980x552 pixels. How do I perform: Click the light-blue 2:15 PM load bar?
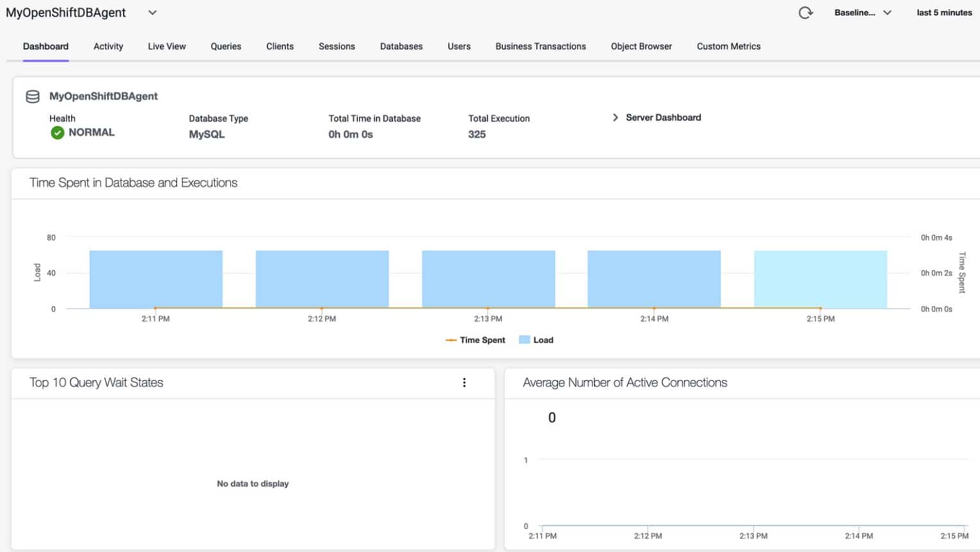(x=820, y=279)
